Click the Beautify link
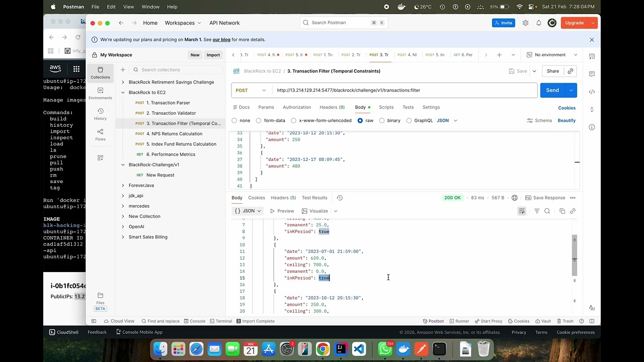644x362 pixels. (x=567, y=121)
